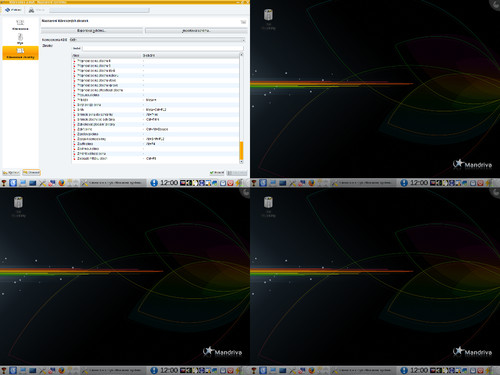
Task: Click the orange-outlined Defaults button
Action: click(31, 172)
